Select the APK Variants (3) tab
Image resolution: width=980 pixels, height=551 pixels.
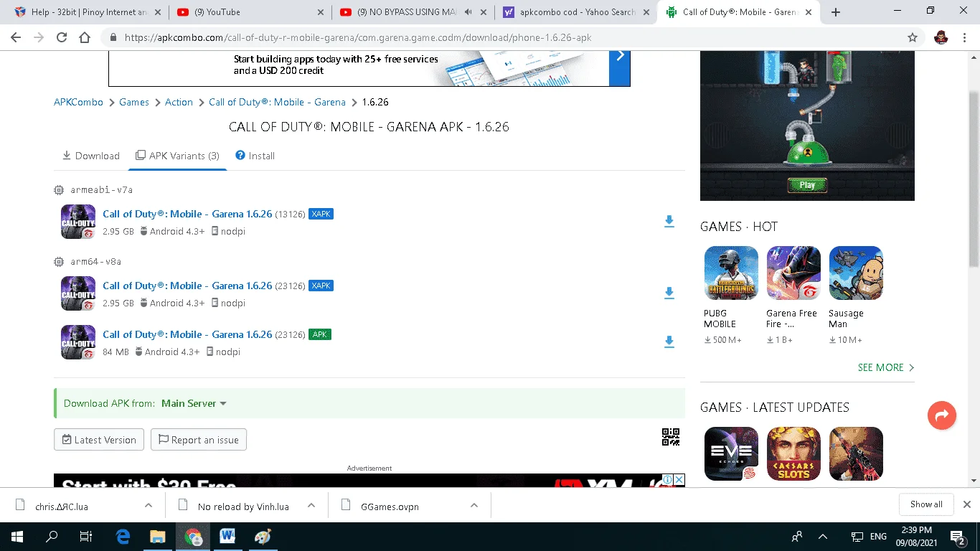pos(177,156)
